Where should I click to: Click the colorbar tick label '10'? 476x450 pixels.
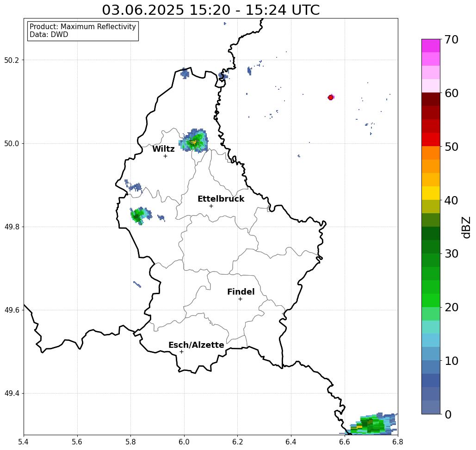[x=451, y=360]
